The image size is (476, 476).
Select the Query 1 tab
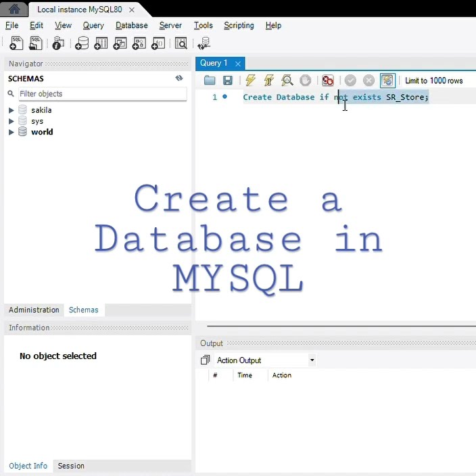tap(214, 63)
